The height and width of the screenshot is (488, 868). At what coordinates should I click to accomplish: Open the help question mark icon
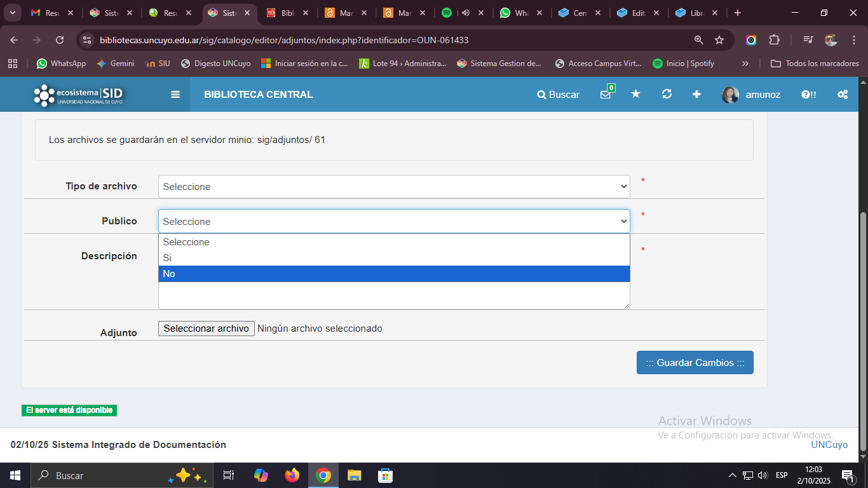point(808,95)
